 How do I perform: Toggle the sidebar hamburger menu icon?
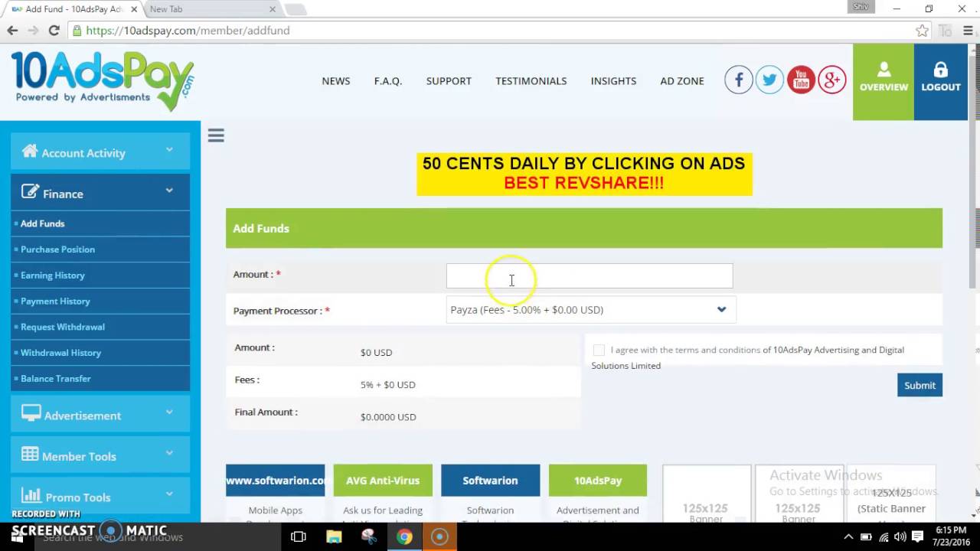(216, 135)
